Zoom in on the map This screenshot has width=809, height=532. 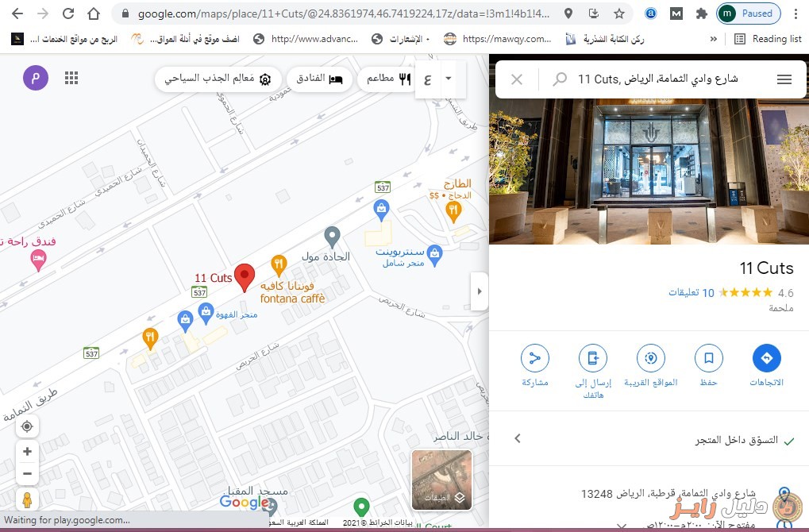(x=27, y=452)
